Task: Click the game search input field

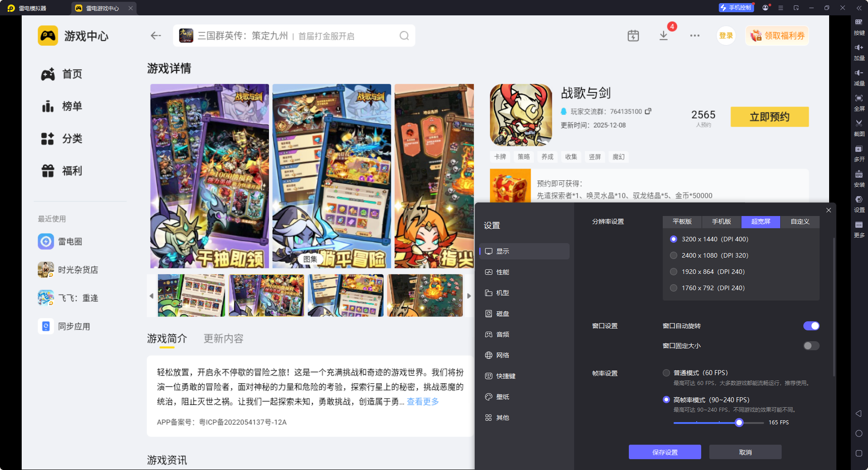Action: 294,36
